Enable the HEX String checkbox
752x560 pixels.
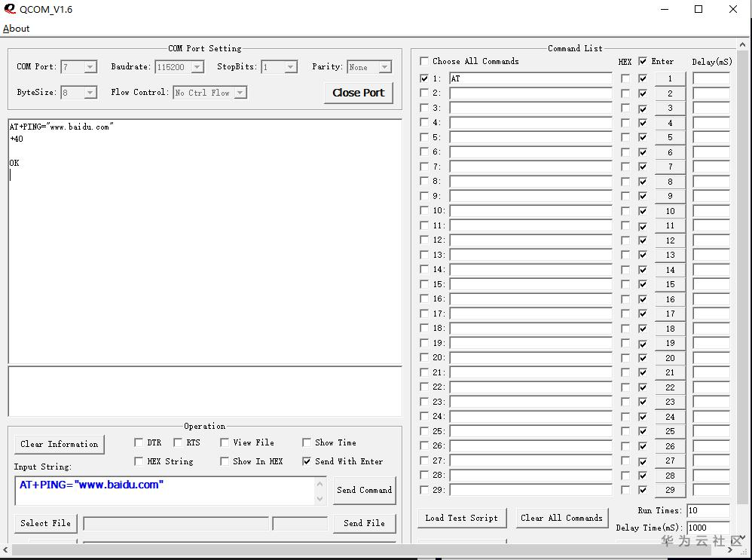(139, 461)
